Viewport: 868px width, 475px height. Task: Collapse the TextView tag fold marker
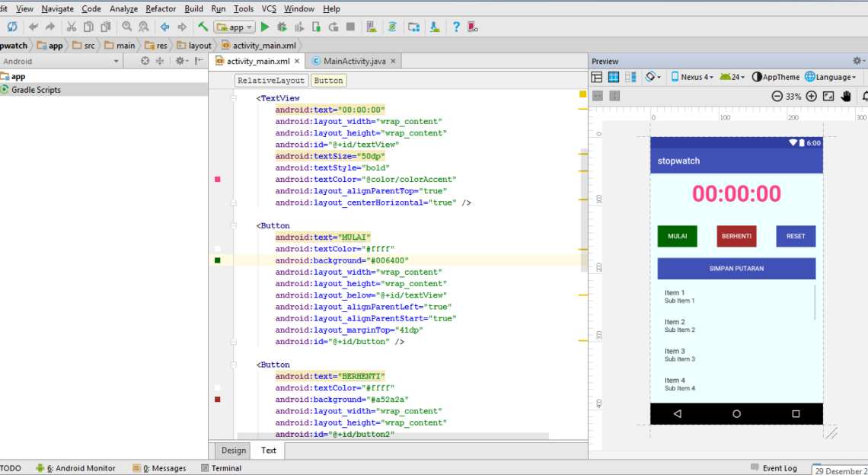(234, 98)
